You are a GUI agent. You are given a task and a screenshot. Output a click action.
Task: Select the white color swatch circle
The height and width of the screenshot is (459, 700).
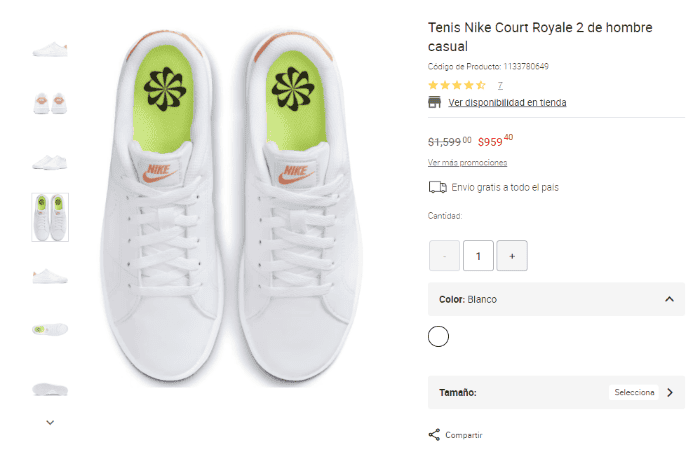coord(438,336)
